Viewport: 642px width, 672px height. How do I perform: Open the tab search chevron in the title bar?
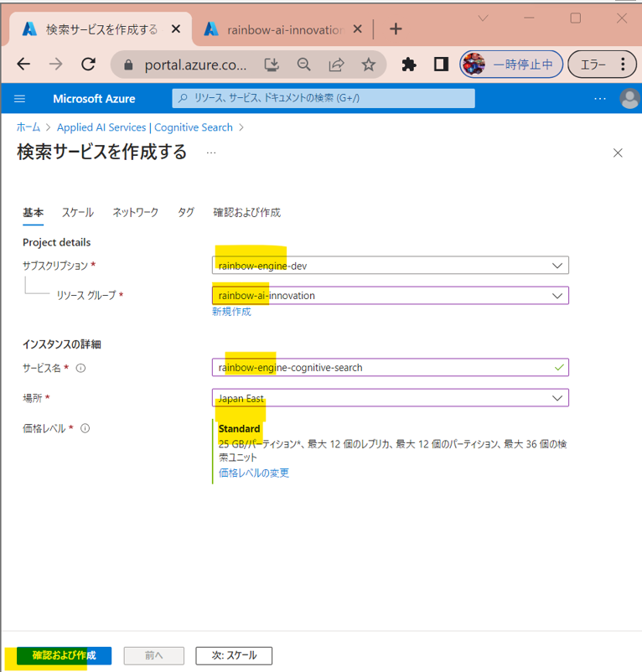(x=483, y=18)
